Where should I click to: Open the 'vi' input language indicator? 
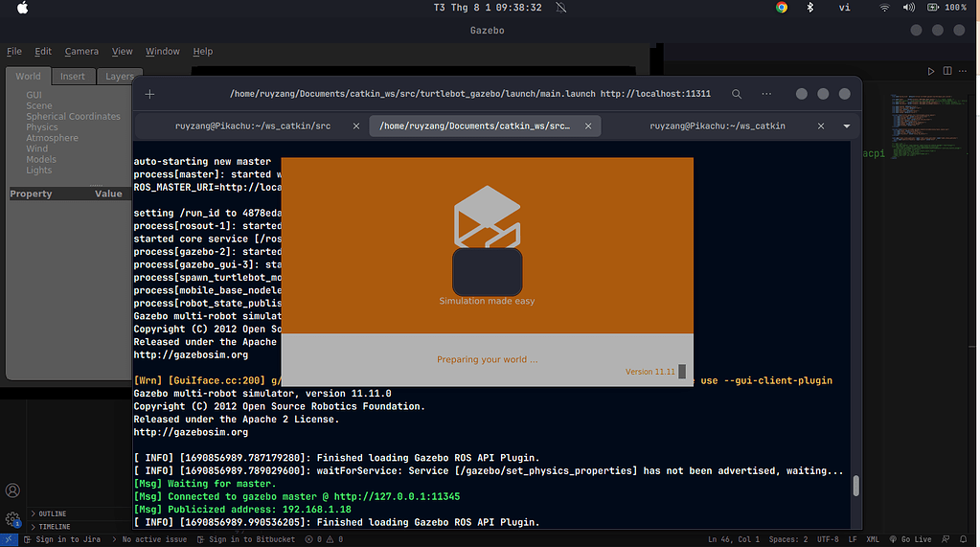844,8
